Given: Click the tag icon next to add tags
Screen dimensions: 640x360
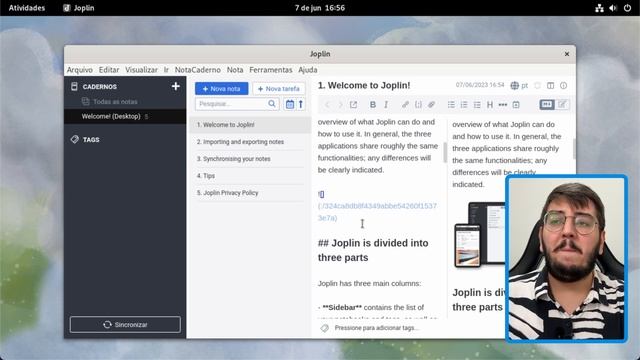Looking at the screenshot, I should click(x=324, y=328).
